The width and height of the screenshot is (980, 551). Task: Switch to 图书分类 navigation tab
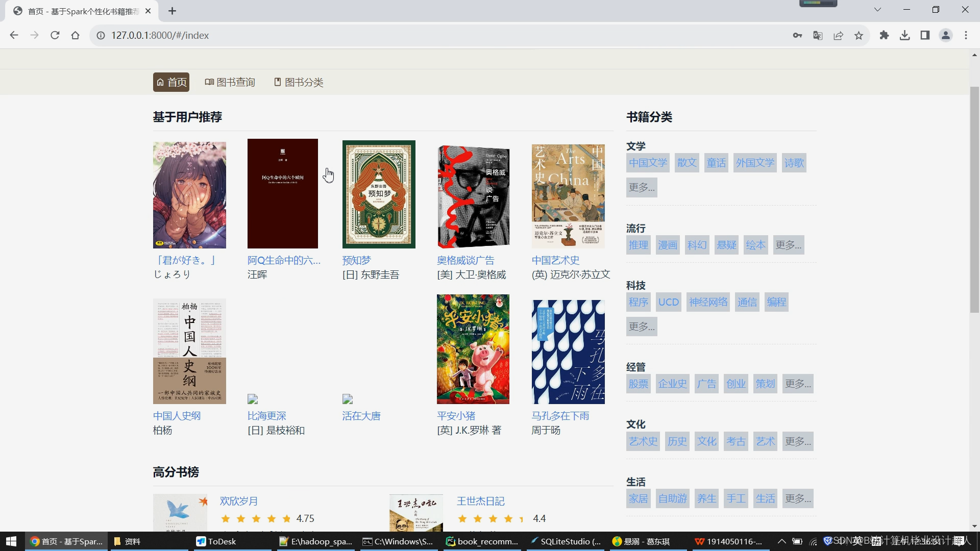coord(299,82)
